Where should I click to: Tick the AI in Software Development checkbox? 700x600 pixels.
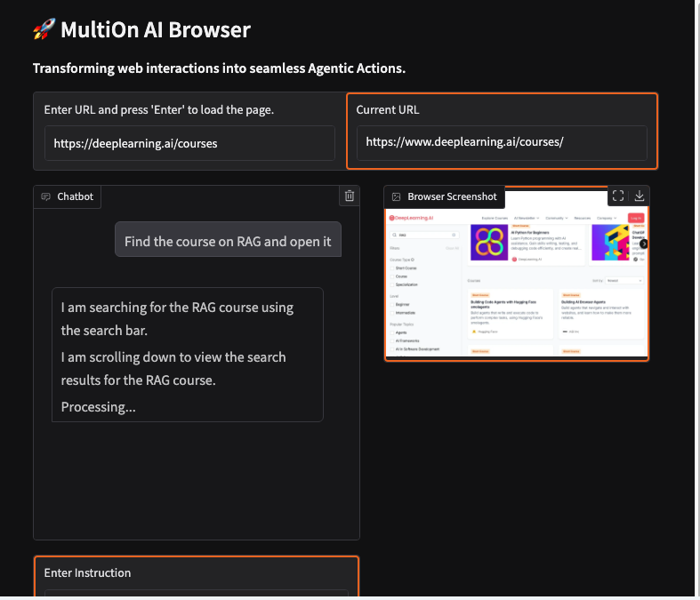point(392,349)
